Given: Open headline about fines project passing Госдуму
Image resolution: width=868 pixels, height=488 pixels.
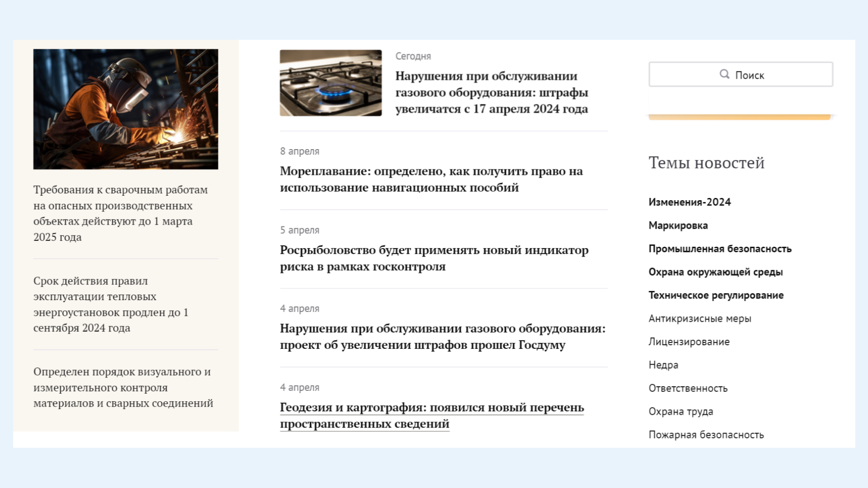Looking at the screenshot, I should [443, 337].
